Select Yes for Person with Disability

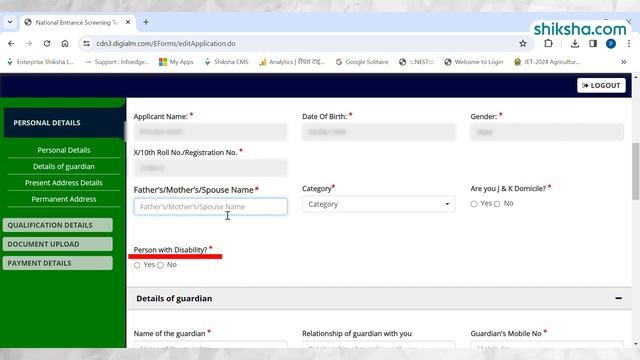[x=137, y=265]
